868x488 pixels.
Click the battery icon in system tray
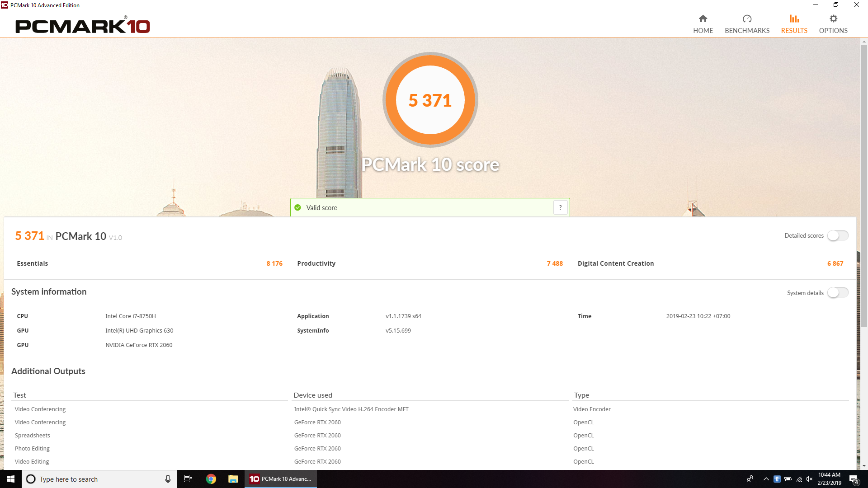tap(788, 479)
